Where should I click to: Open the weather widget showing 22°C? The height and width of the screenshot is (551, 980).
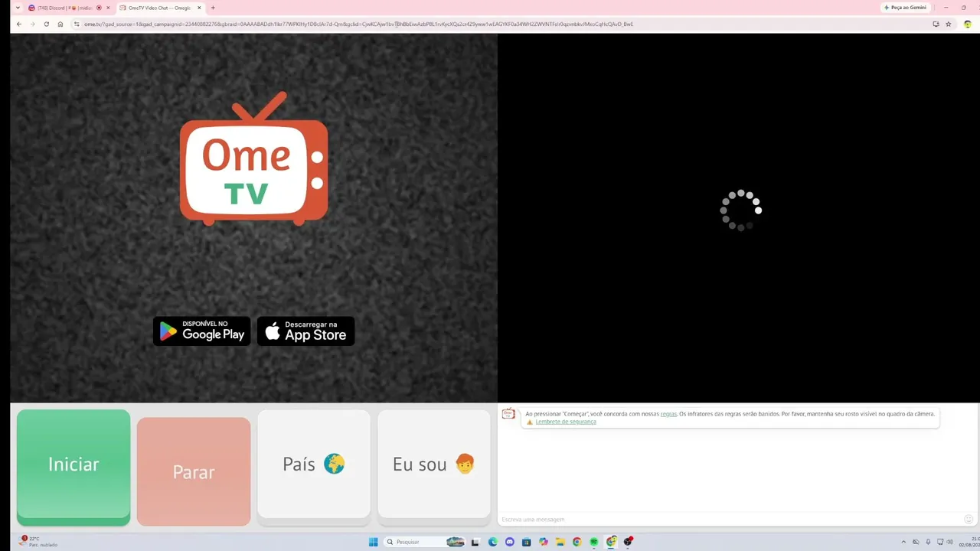coord(38,542)
